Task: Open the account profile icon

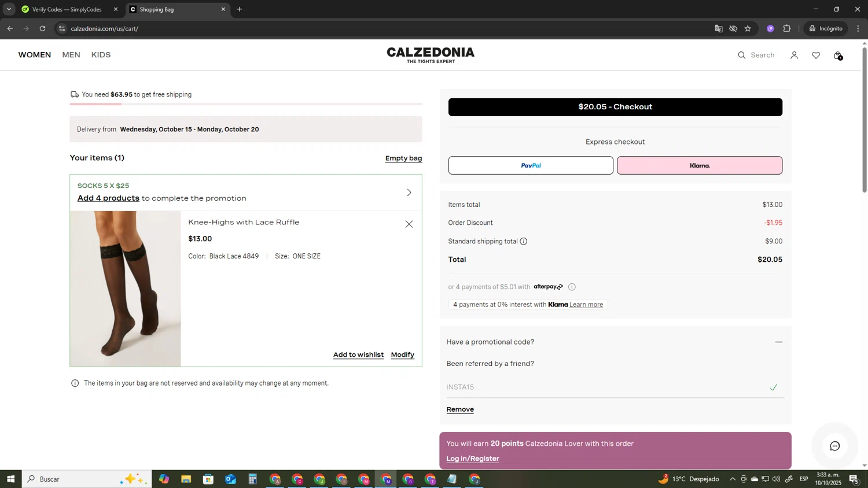Action: pyautogui.click(x=794, y=56)
